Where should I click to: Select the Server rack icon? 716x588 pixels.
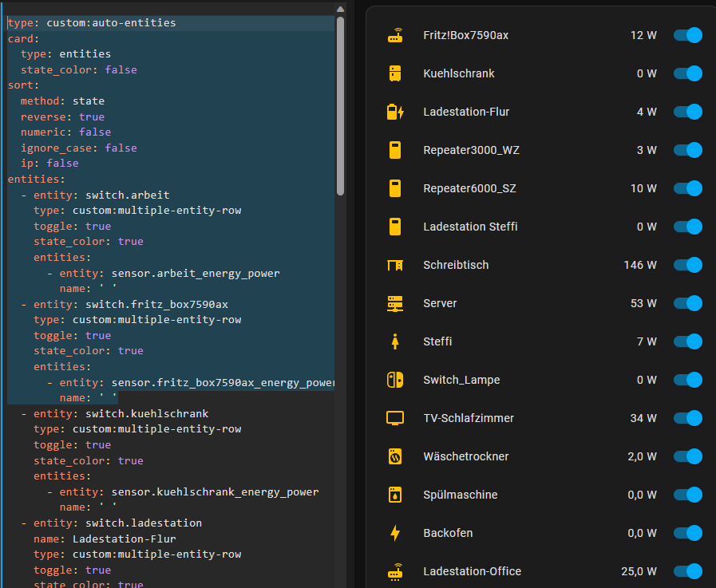click(x=395, y=303)
